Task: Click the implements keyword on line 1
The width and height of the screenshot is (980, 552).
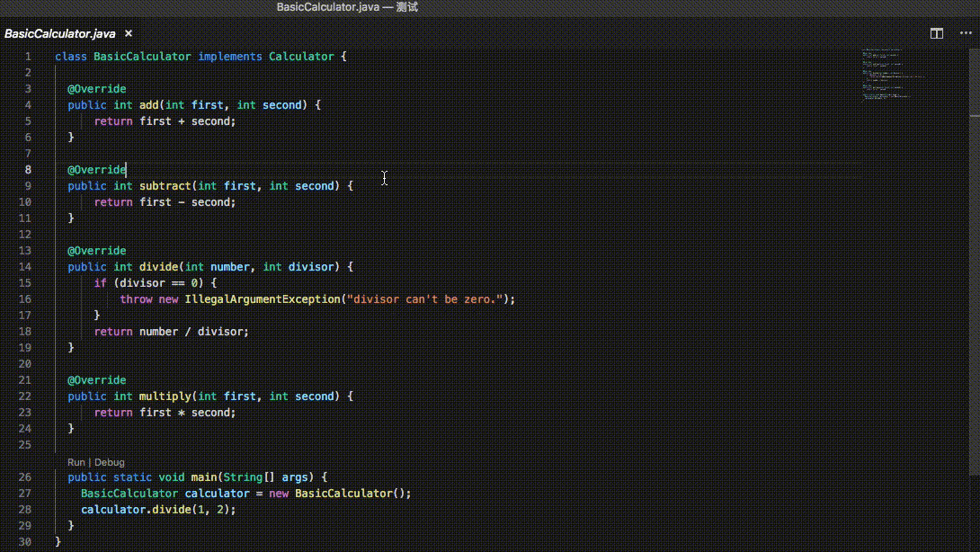Action: tap(230, 57)
